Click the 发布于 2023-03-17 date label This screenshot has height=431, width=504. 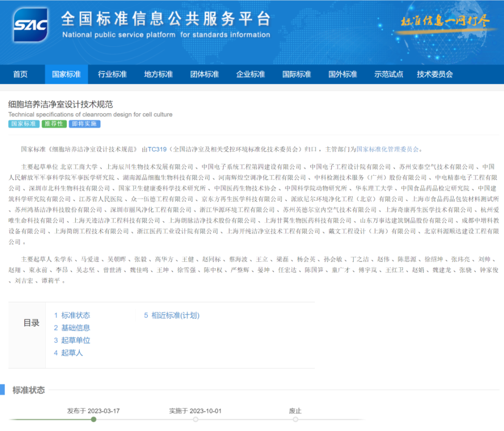(93, 411)
